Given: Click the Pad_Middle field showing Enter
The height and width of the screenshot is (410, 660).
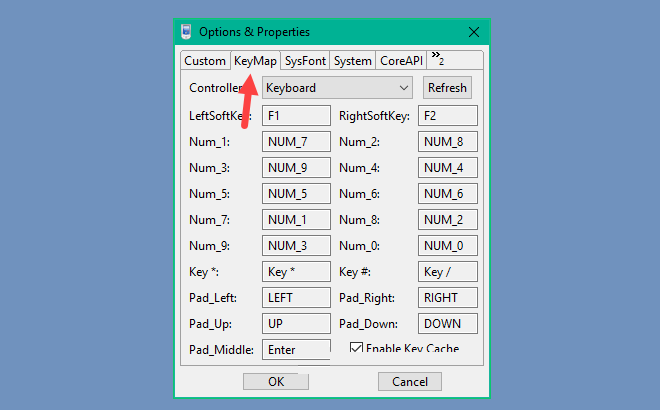Looking at the screenshot, I should [296, 349].
